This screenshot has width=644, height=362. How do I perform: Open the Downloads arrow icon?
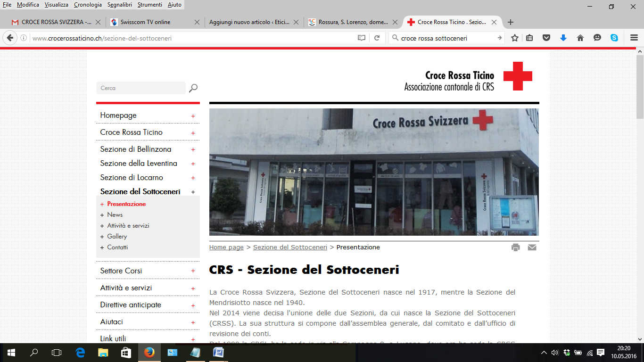[x=563, y=38]
